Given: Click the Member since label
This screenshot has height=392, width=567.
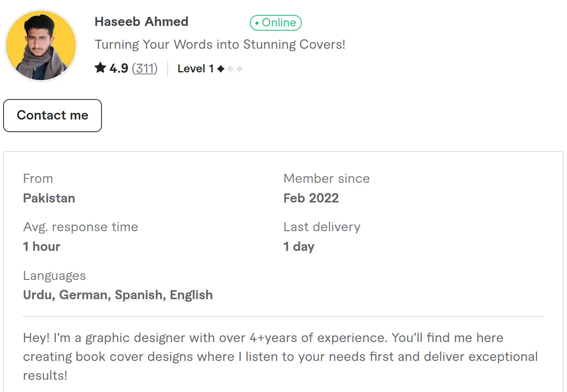Looking at the screenshot, I should tap(326, 179).
